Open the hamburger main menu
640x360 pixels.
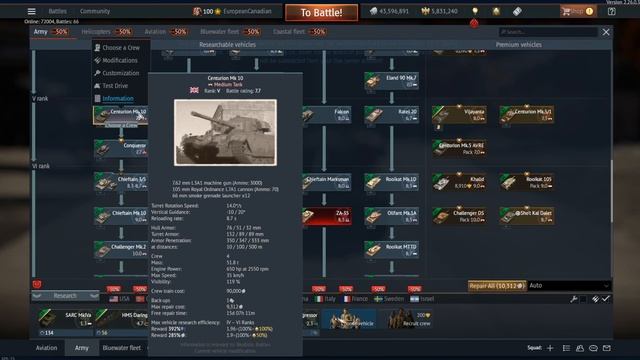(31, 11)
